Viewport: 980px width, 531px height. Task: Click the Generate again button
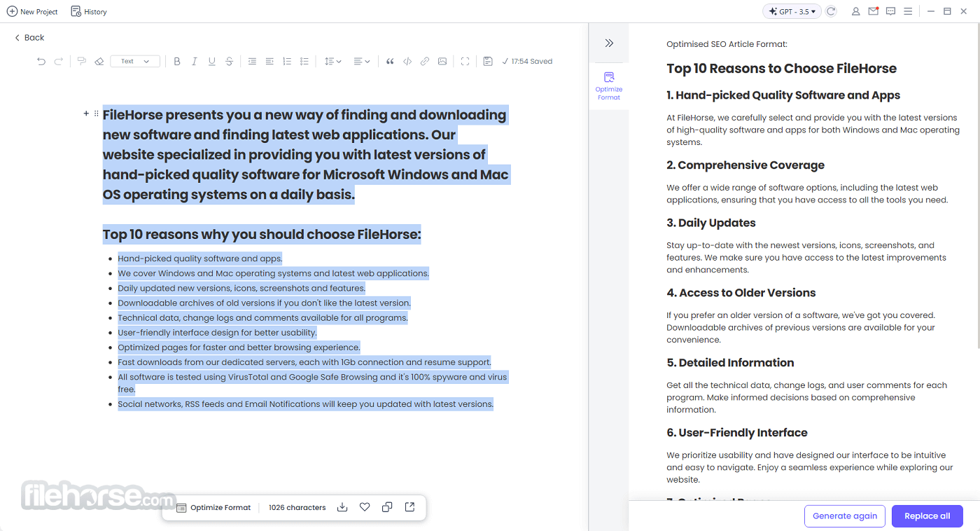pos(845,516)
